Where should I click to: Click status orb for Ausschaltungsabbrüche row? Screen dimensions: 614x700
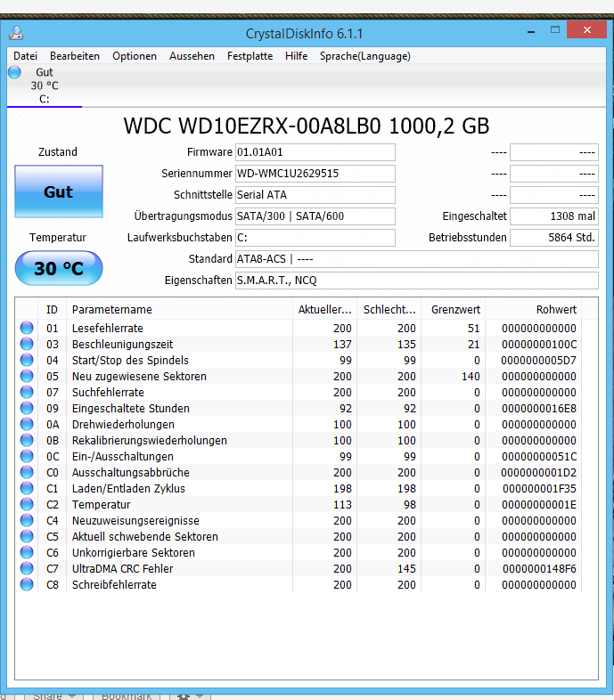[x=27, y=472]
